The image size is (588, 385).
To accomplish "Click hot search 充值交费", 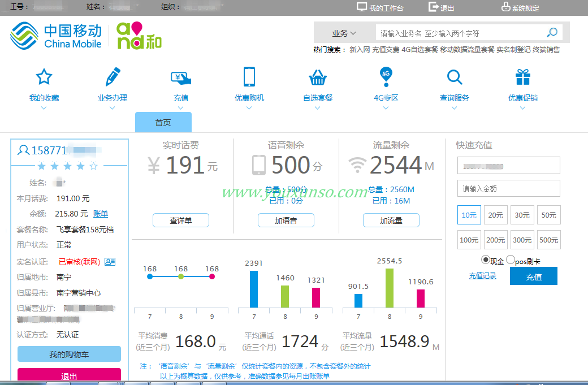I will [x=386, y=50].
